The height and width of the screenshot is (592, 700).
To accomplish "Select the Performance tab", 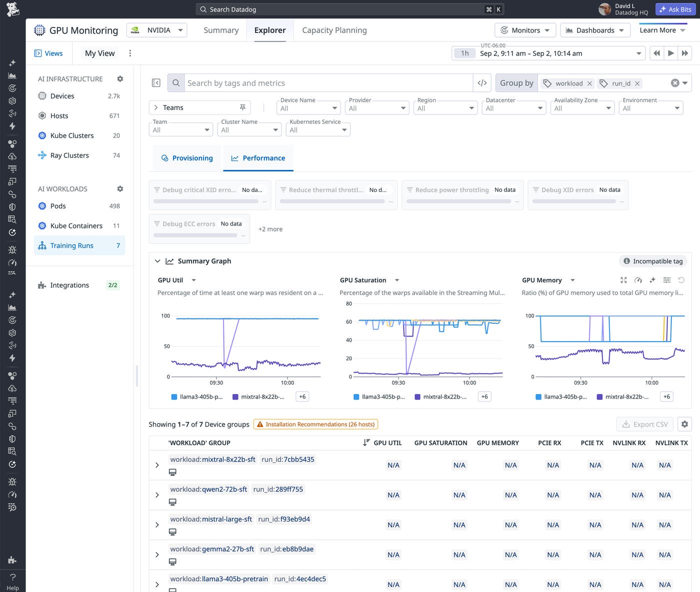I will (x=258, y=158).
